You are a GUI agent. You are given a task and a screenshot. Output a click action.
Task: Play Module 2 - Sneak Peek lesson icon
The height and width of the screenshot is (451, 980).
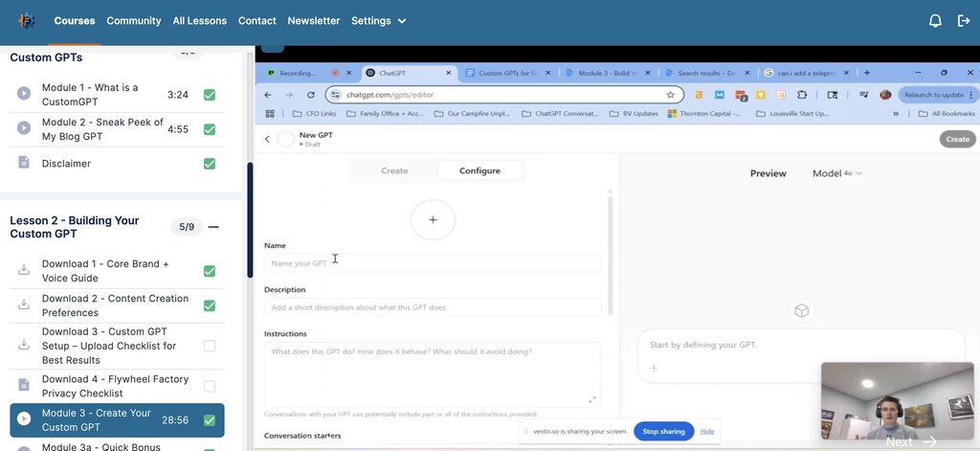[24, 128]
